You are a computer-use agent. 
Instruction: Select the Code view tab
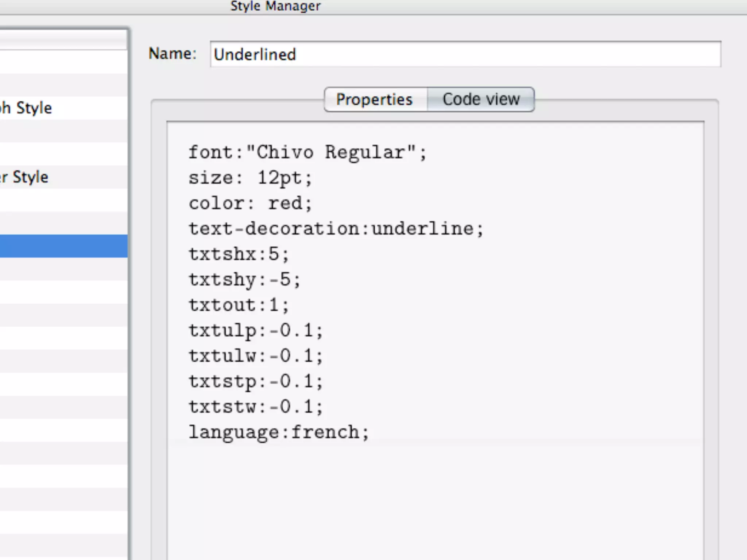click(481, 100)
